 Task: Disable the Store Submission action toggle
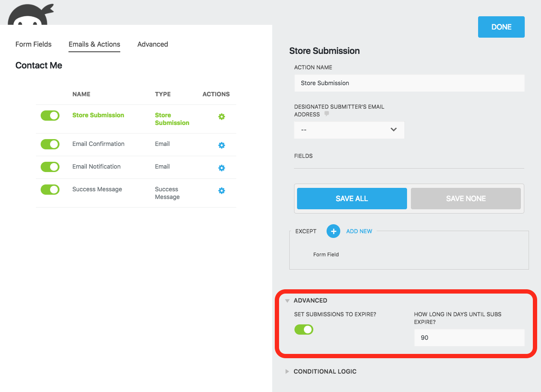[x=50, y=116]
